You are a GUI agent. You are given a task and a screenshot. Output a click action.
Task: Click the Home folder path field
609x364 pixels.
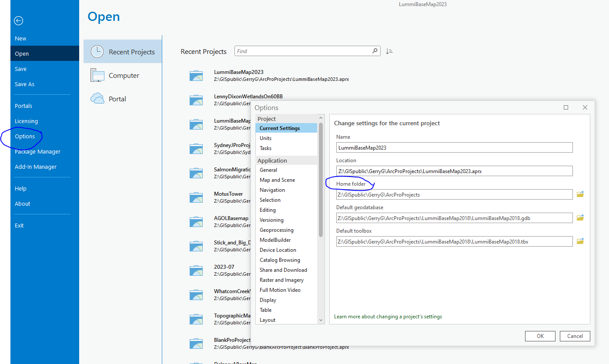454,194
